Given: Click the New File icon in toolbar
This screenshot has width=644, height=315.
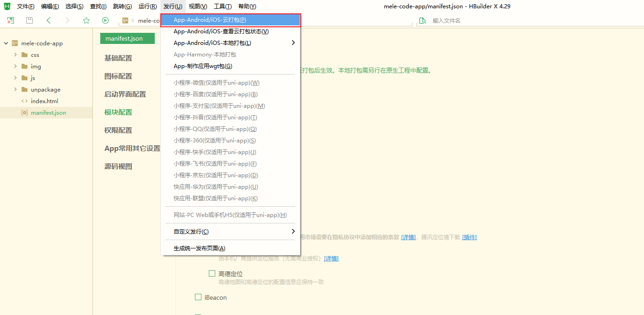Looking at the screenshot, I should coord(10,20).
